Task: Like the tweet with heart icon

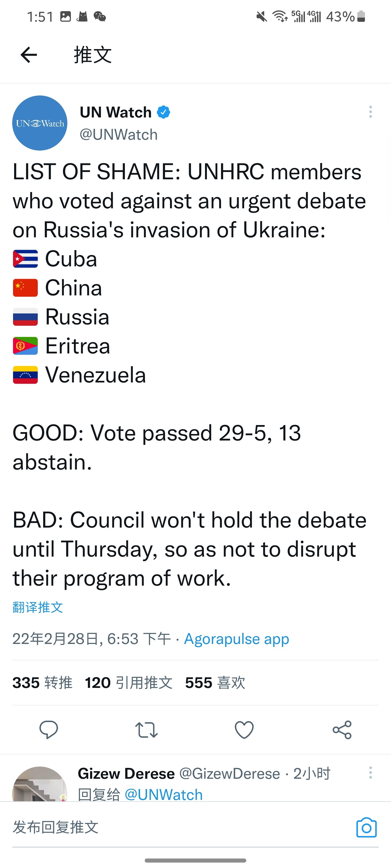Action: 244,729
